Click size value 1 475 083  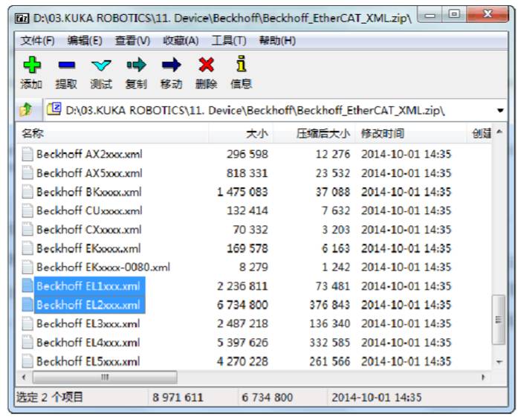pyautogui.click(x=242, y=192)
